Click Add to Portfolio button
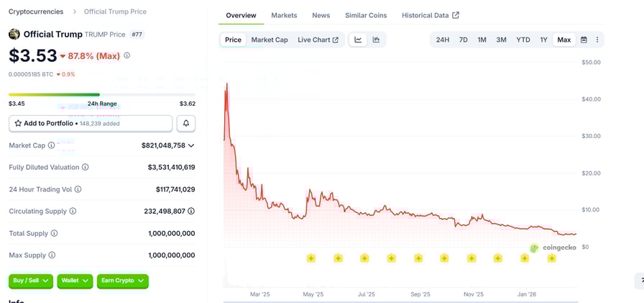The height and width of the screenshot is (303, 644). click(91, 124)
